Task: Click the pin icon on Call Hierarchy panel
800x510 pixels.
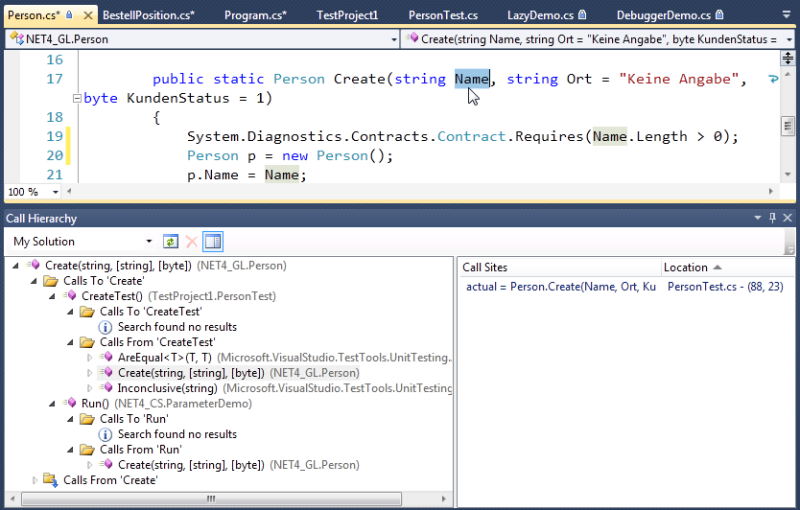Action: (x=772, y=218)
